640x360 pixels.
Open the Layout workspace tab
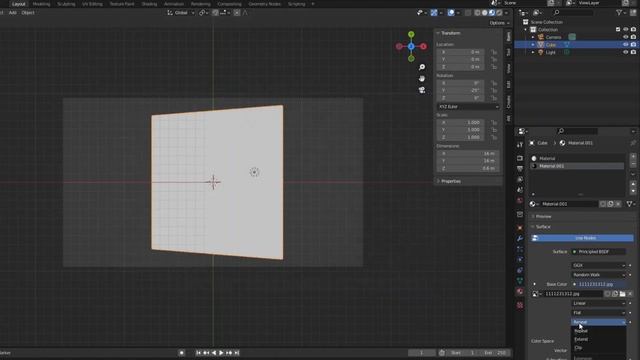pyautogui.click(x=18, y=4)
